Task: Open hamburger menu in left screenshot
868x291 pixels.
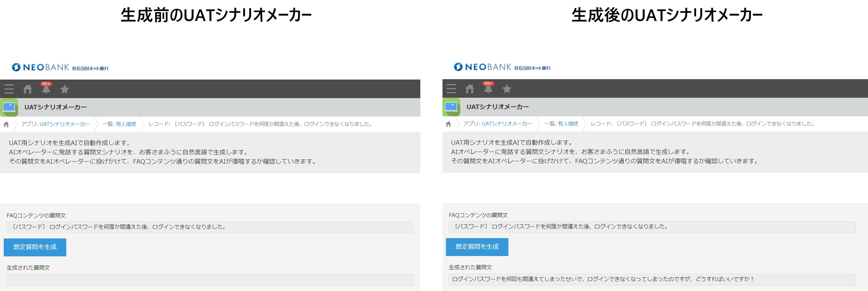Action: pos(9,89)
